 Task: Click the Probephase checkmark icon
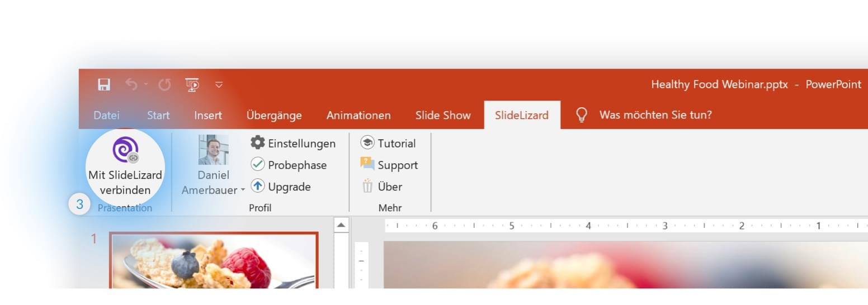257,165
